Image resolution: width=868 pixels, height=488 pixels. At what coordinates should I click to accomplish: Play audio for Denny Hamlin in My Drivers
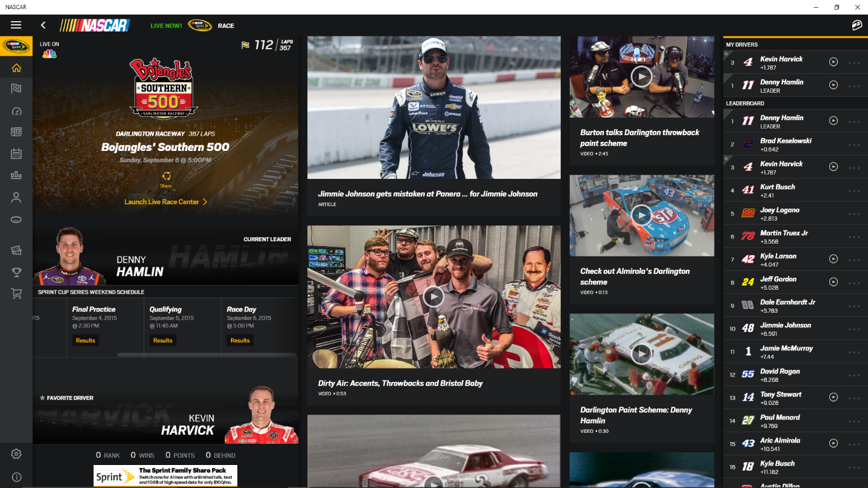(x=833, y=85)
